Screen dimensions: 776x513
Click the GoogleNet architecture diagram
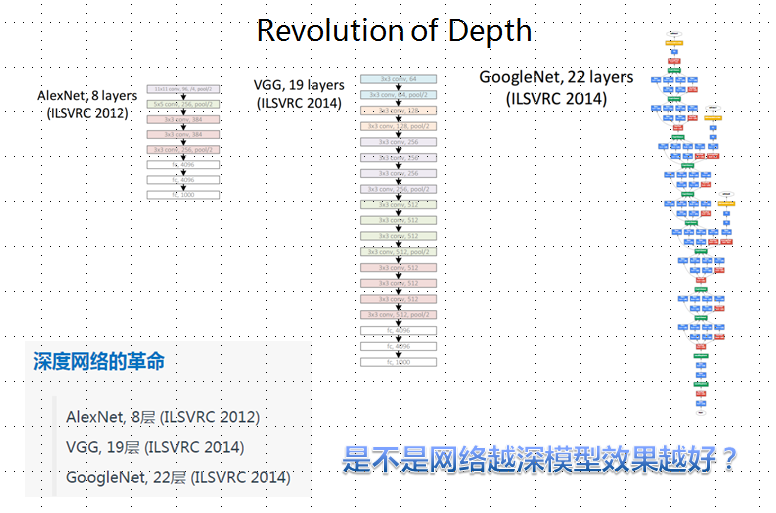point(693,223)
